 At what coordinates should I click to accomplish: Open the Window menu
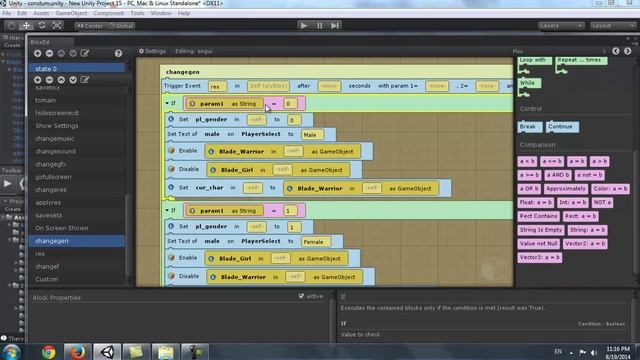(161, 13)
